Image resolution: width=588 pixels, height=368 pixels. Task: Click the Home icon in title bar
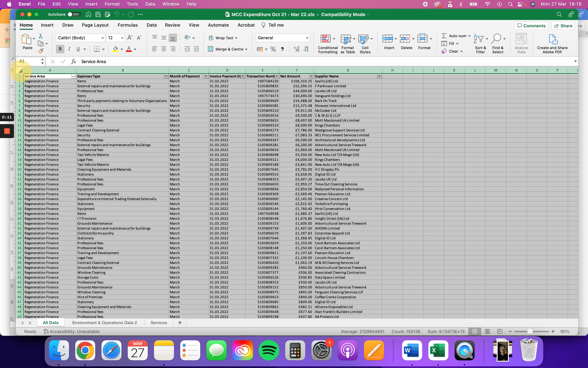coord(88,14)
